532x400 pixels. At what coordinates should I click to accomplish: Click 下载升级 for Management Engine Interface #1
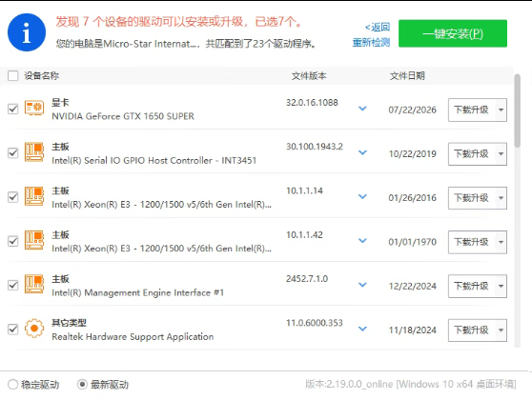click(472, 286)
